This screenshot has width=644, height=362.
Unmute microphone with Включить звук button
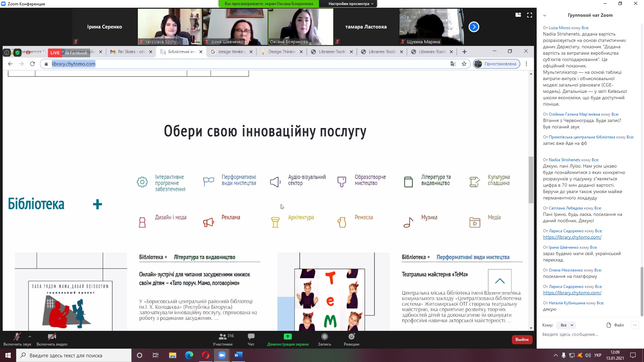[x=17, y=339]
